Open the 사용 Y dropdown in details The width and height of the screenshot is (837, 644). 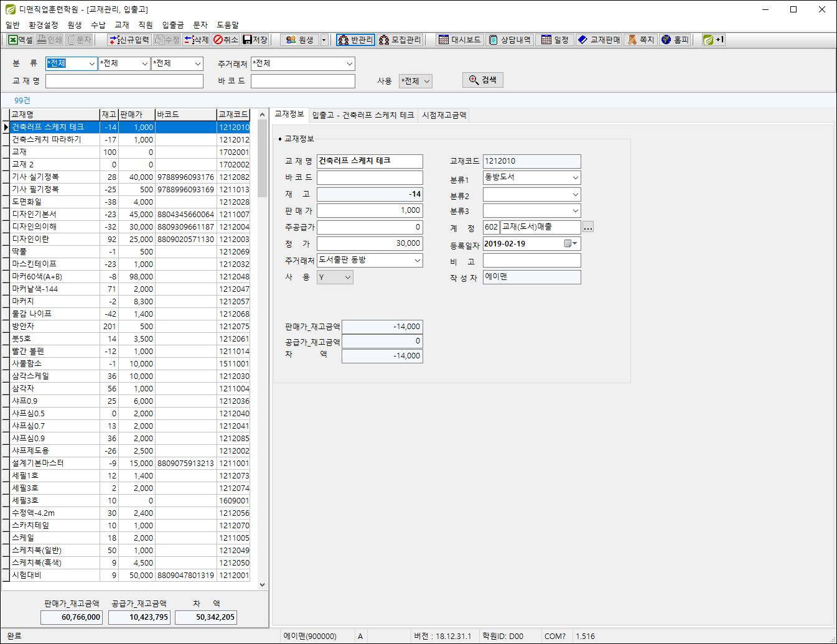pos(348,277)
